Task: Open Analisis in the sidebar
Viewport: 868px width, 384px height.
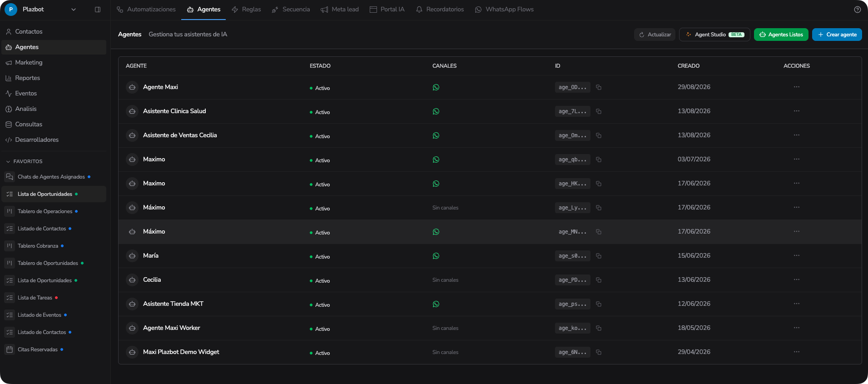Action: [x=54, y=109]
